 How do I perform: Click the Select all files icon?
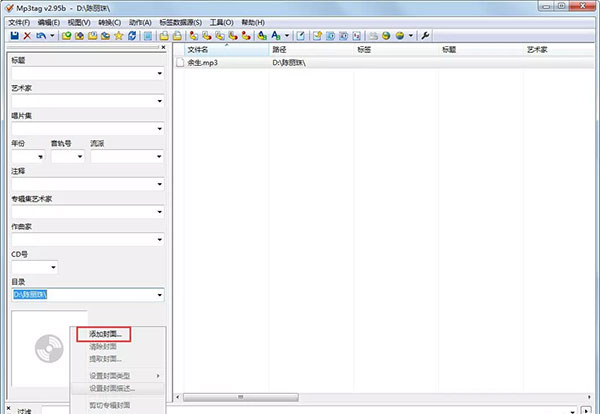148,36
